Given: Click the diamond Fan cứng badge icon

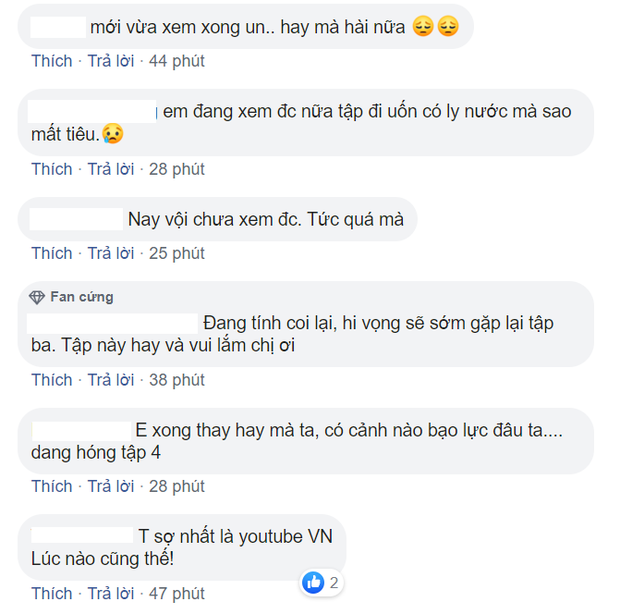Looking at the screenshot, I should coord(37,297).
